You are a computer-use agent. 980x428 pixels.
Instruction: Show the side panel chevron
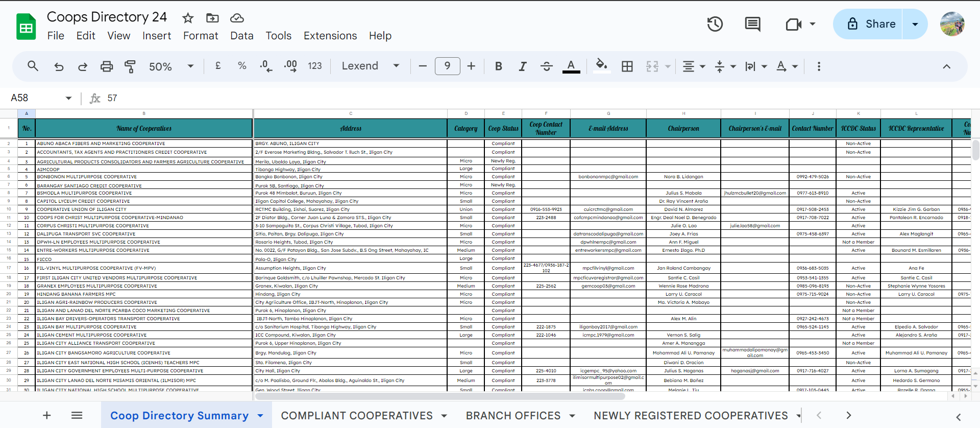click(x=958, y=417)
